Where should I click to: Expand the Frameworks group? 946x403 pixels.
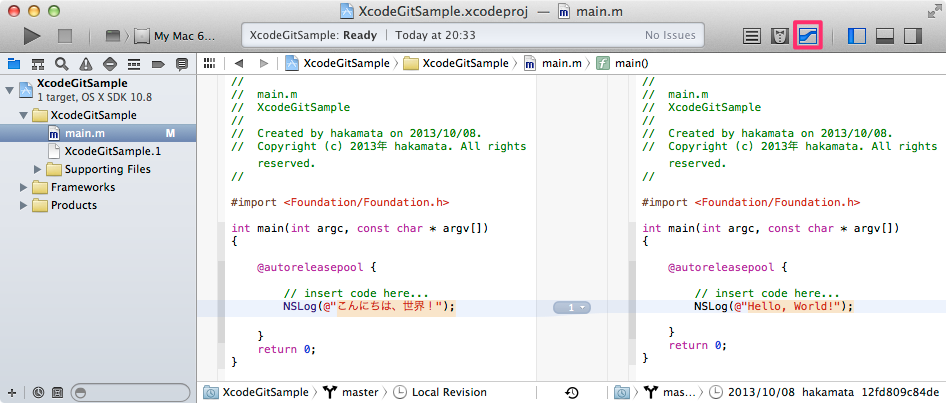(x=25, y=187)
